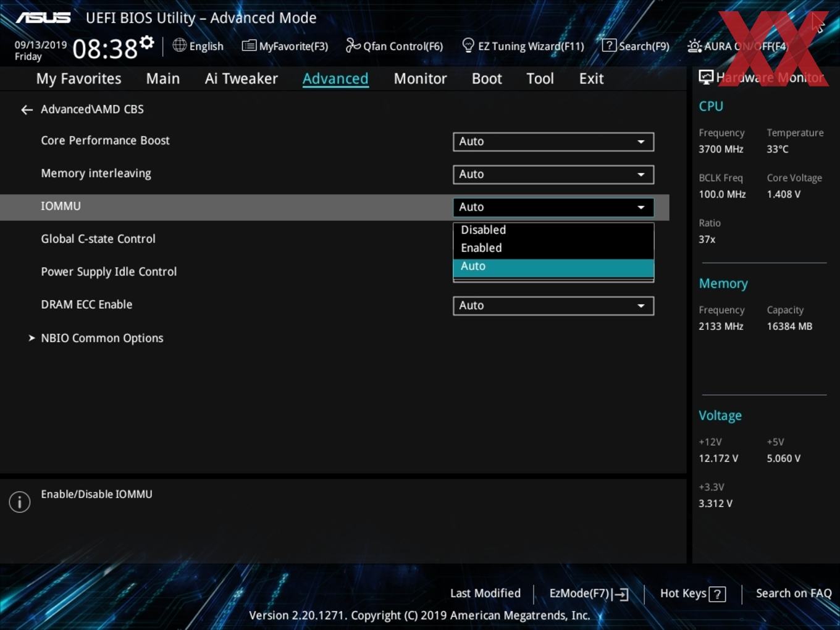
Task: Click +3.3V reading 3.312 V
Action: click(x=715, y=504)
